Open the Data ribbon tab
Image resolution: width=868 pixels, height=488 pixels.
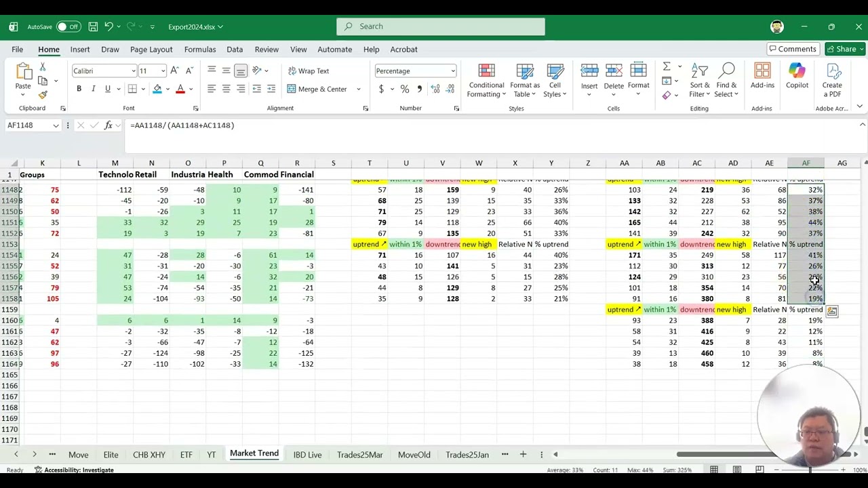pos(235,49)
